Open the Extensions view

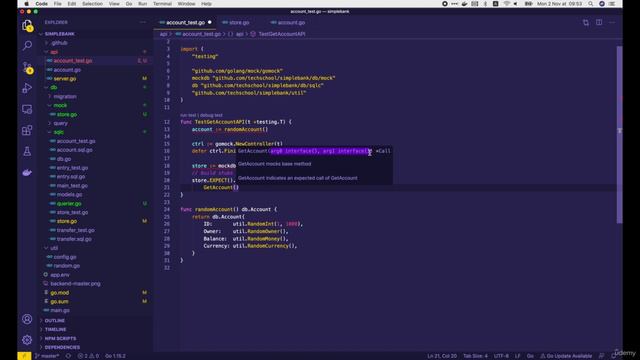[27, 130]
